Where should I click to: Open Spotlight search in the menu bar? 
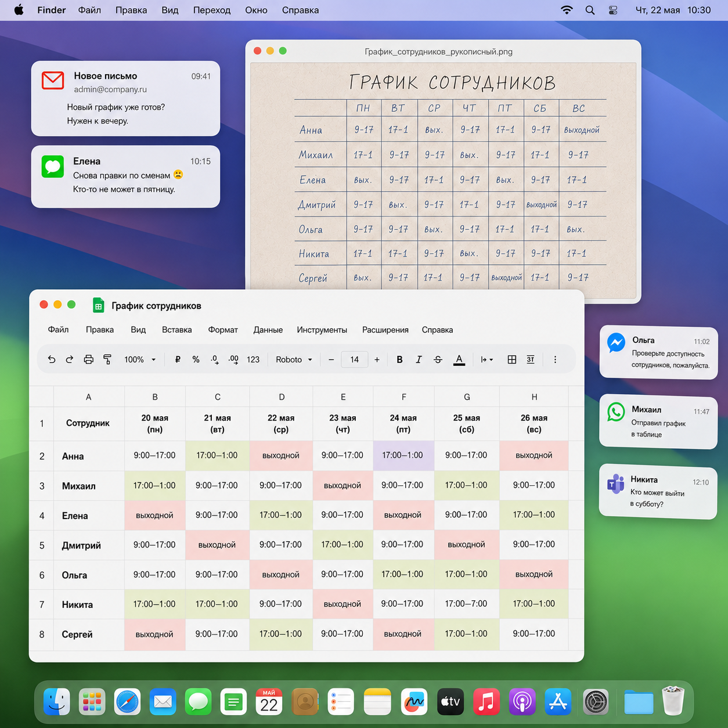pos(590,10)
